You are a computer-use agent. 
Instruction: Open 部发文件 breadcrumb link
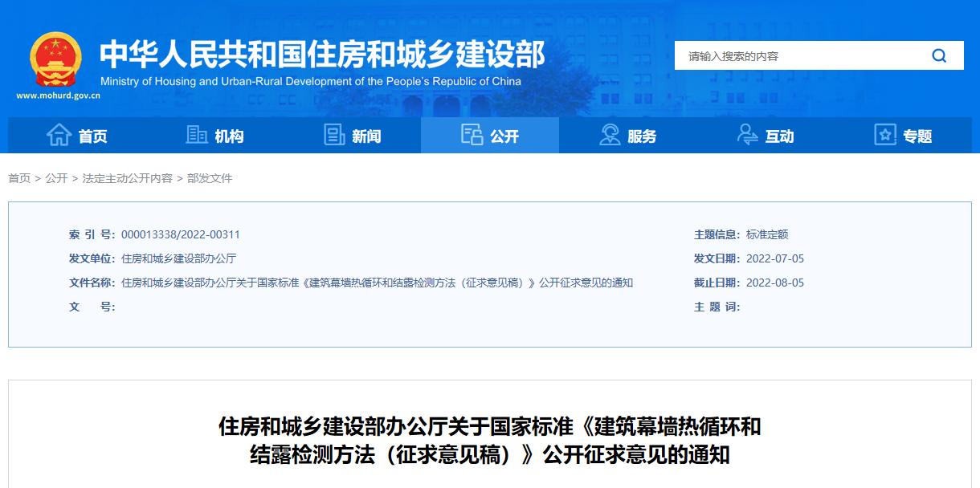point(210,178)
